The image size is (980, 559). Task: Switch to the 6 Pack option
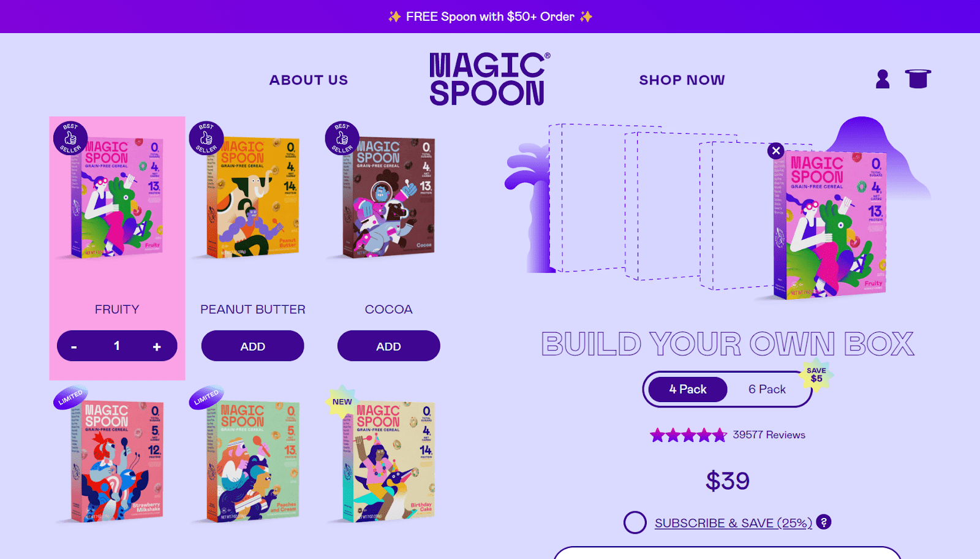tap(767, 389)
